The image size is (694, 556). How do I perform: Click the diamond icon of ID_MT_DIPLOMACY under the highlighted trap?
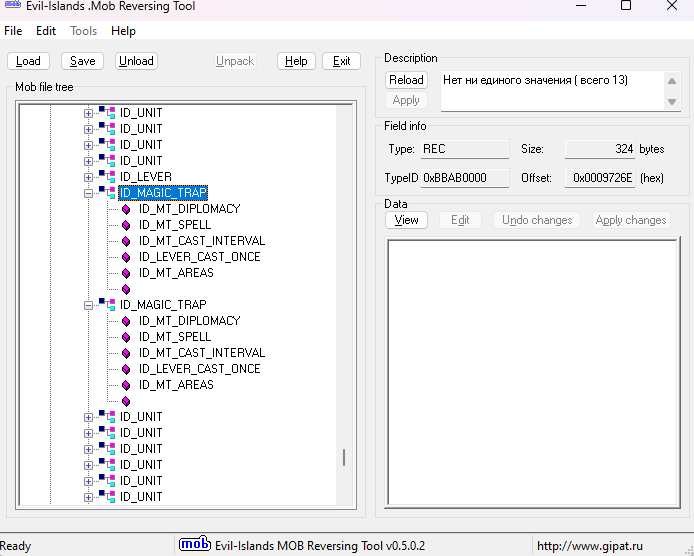(126, 209)
